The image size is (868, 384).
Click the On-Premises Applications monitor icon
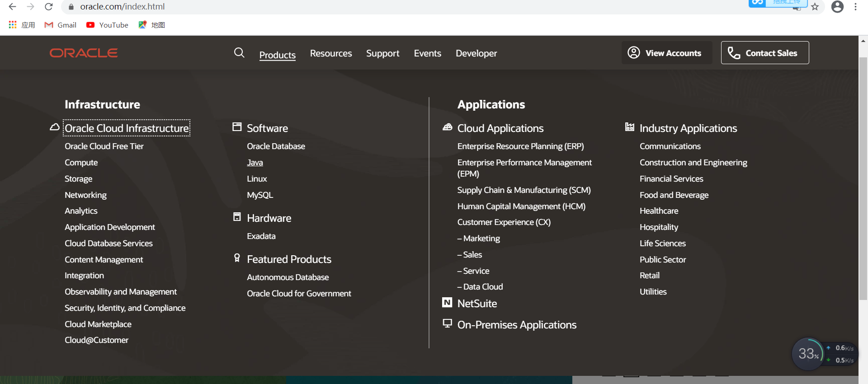click(x=447, y=323)
